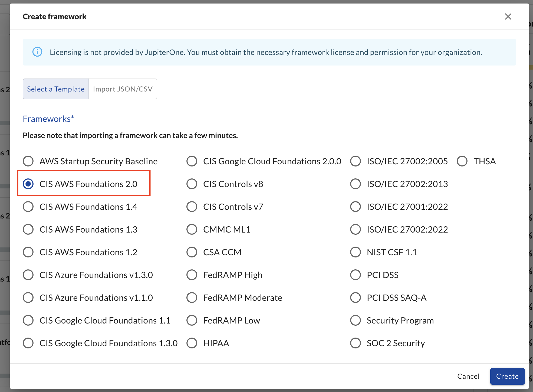Select ISO/IEC 27001:2022
The image size is (533, 392).
[355, 207]
